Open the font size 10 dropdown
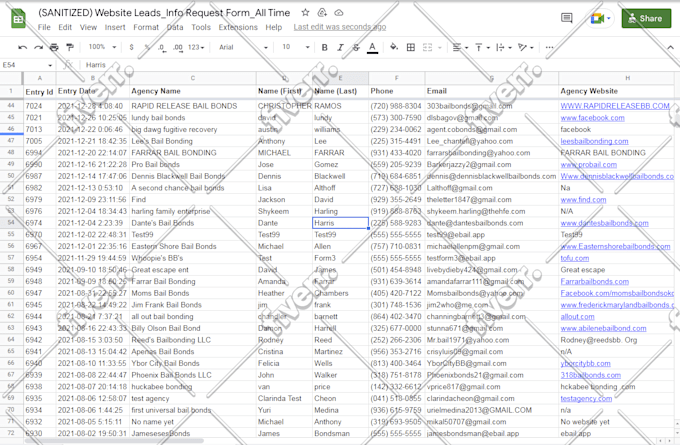 point(296,47)
